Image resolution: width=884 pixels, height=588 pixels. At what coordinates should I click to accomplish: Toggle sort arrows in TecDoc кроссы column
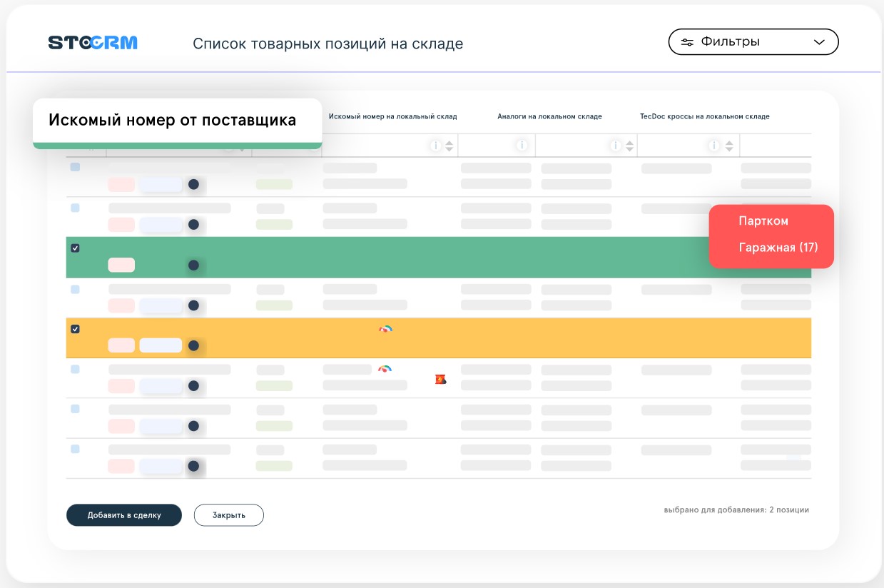click(x=728, y=146)
